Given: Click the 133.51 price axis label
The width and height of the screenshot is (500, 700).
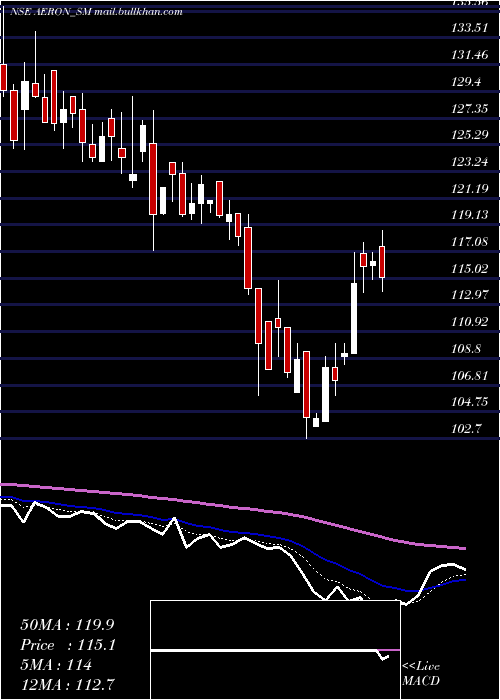Looking at the screenshot, I should pyautogui.click(x=469, y=28).
